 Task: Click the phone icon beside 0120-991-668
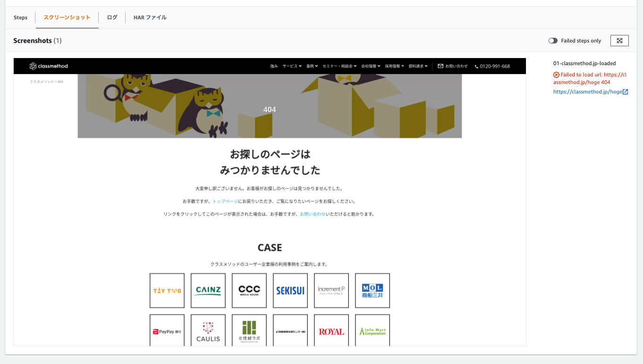(x=476, y=67)
